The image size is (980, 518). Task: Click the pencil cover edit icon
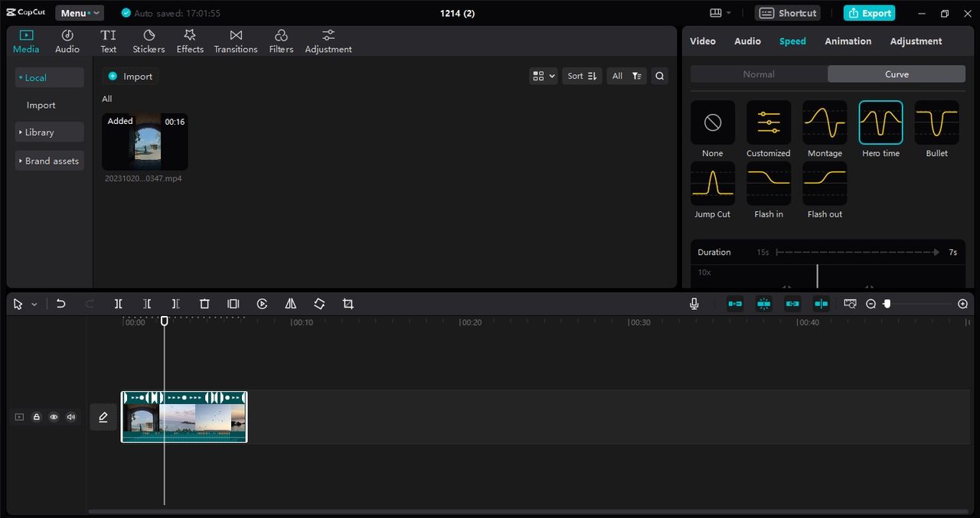103,417
